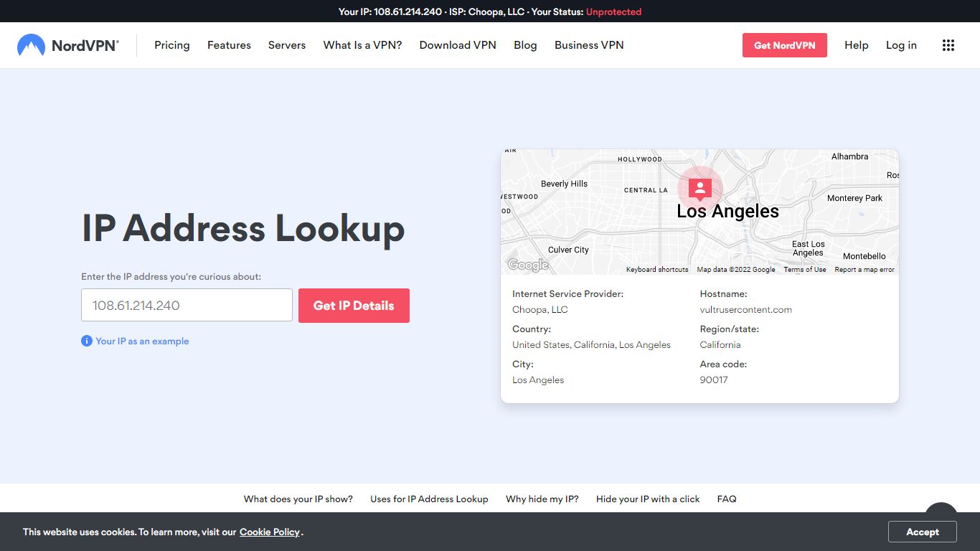Click the Google logo on the map

click(528, 265)
